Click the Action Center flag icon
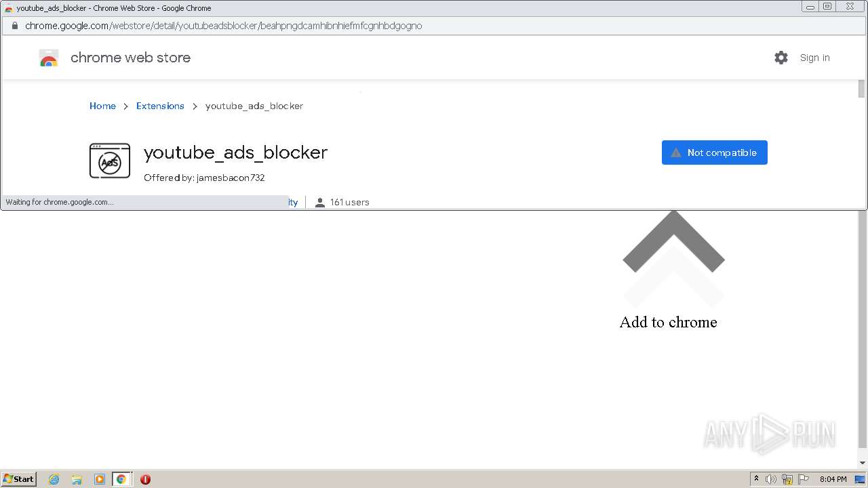This screenshot has height=488, width=868. [x=804, y=479]
